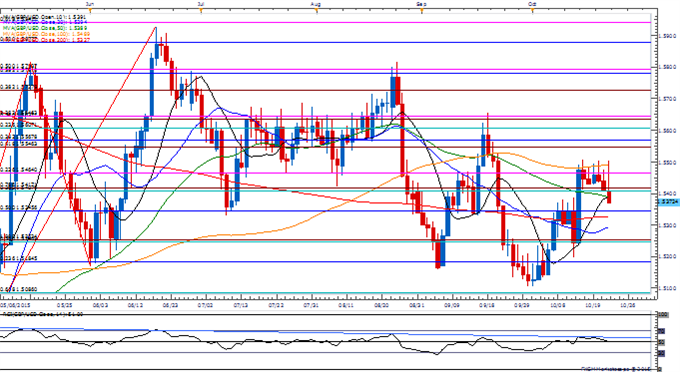Viewport: 680px width, 372px height.
Task: Click the Aug month marker on top axis
Action: pyautogui.click(x=316, y=4)
